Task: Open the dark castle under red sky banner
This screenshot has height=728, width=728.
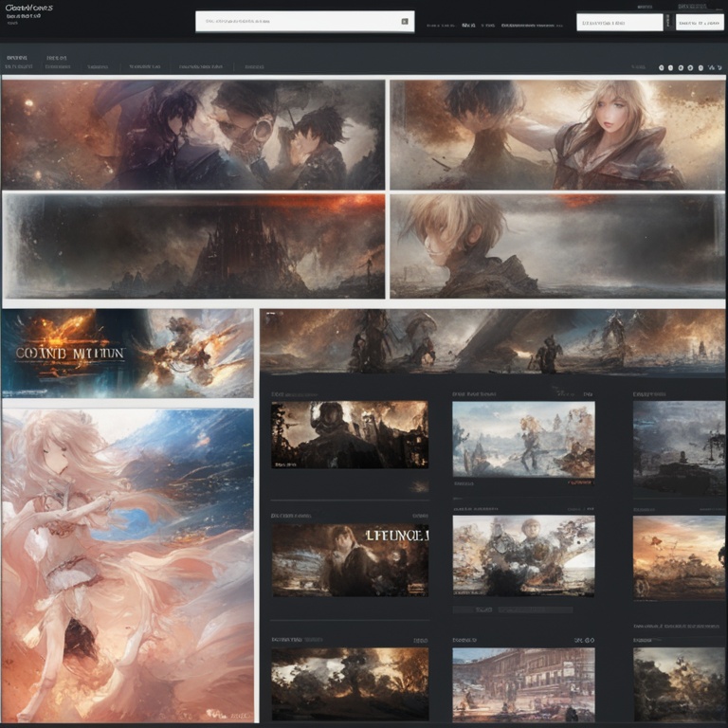Action: pos(194,246)
